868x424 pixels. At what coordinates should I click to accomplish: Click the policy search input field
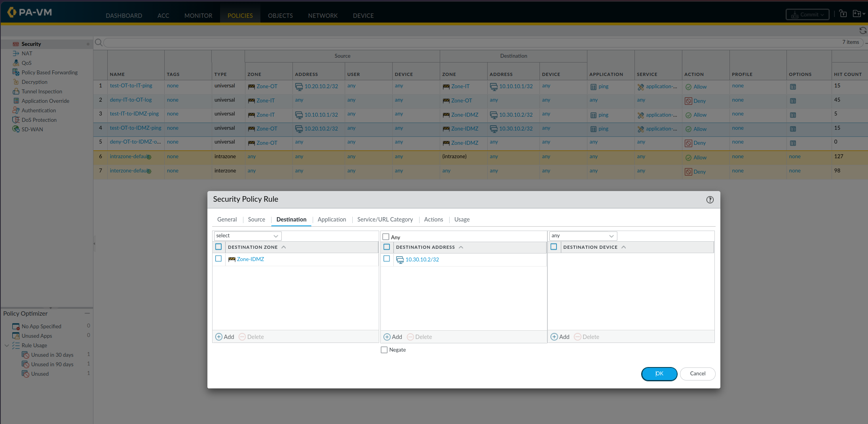point(483,42)
